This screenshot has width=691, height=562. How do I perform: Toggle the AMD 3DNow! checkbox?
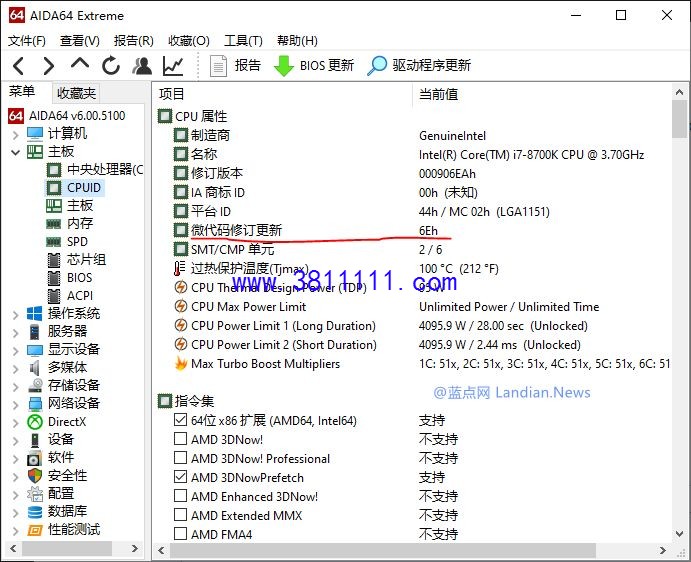180,439
